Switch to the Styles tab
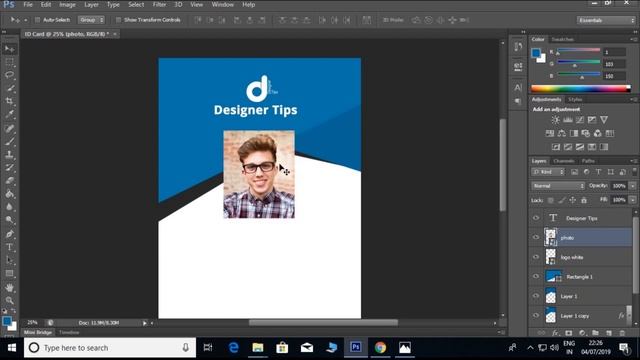Viewport: 640px width, 360px height. [575, 100]
